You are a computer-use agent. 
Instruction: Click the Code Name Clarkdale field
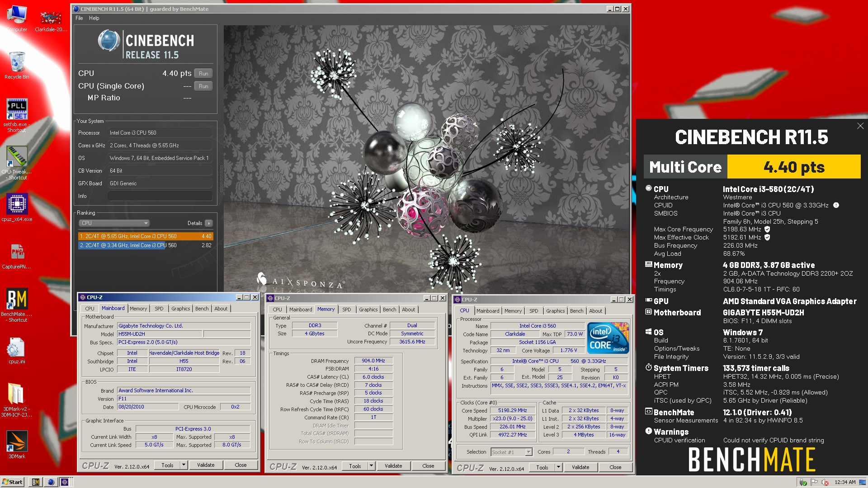pos(515,334)
